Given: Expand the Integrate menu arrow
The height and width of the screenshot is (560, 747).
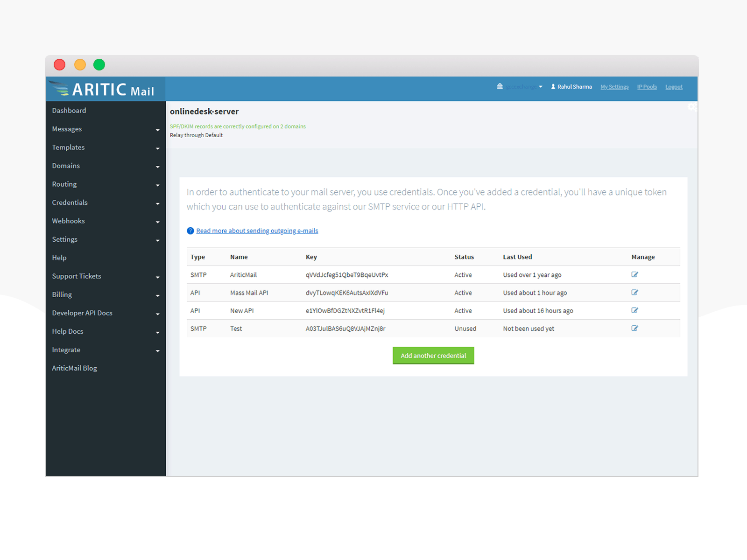Looking at the screenshot, I should [158, 351].
